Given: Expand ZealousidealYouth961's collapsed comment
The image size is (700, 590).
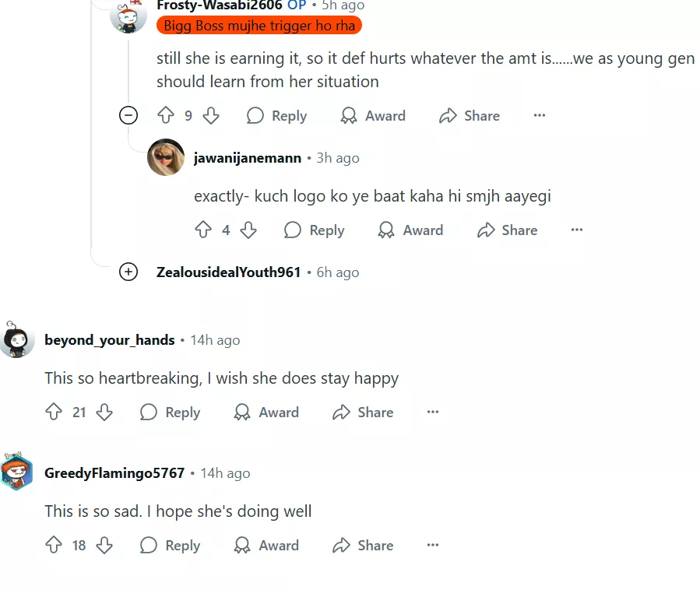Looking at the screenshot, I should [x=128, y=272].
